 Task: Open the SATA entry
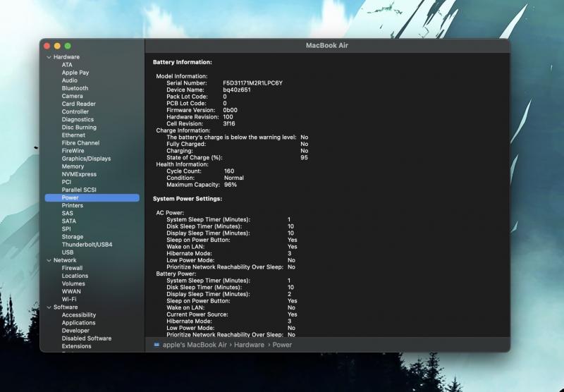coord(68,221)
